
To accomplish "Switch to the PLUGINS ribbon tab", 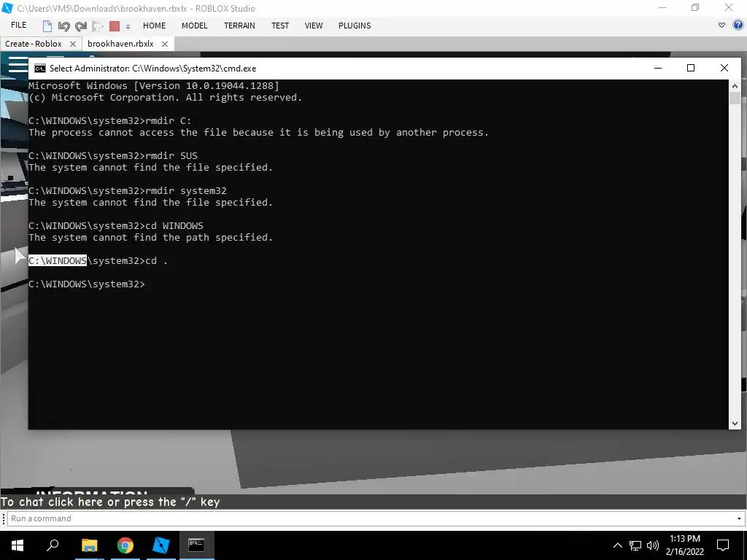I will (x=355, y=26).
